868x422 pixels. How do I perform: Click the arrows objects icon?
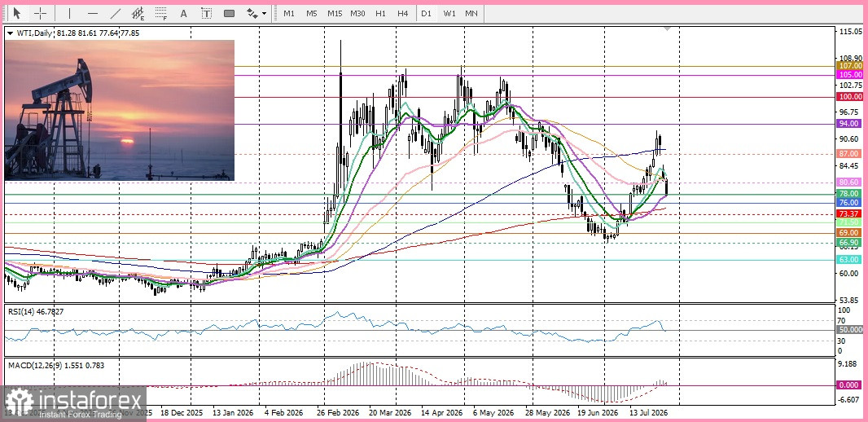[252, 13]
